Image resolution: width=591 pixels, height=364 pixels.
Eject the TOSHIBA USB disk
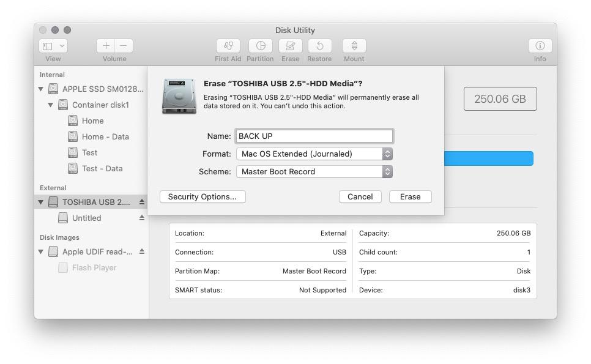coord(142,202)
